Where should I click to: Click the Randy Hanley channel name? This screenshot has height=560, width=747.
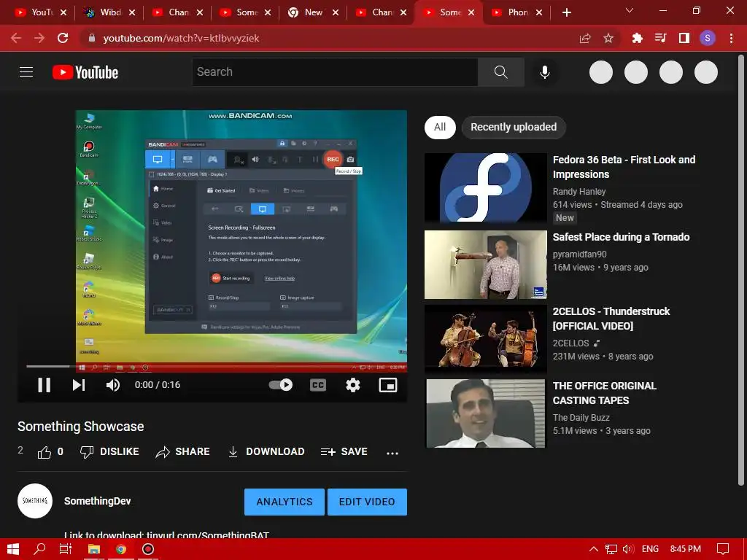pos(578,192)
